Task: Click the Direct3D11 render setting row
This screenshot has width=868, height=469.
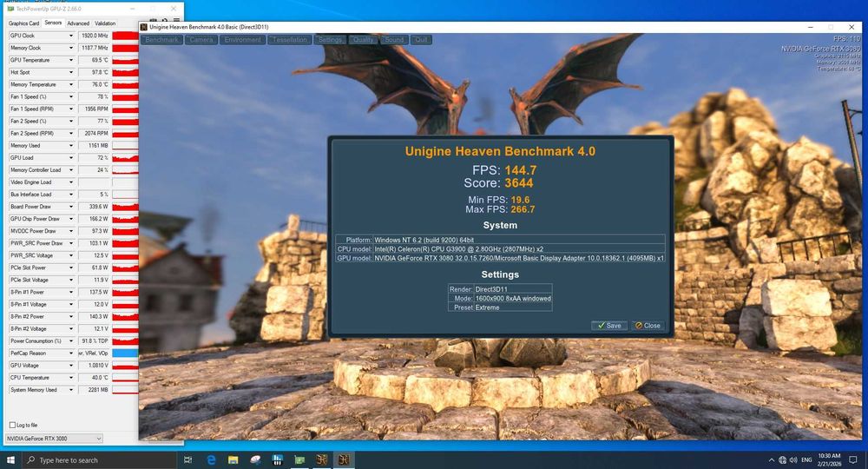Action: [x=500, y=289]
